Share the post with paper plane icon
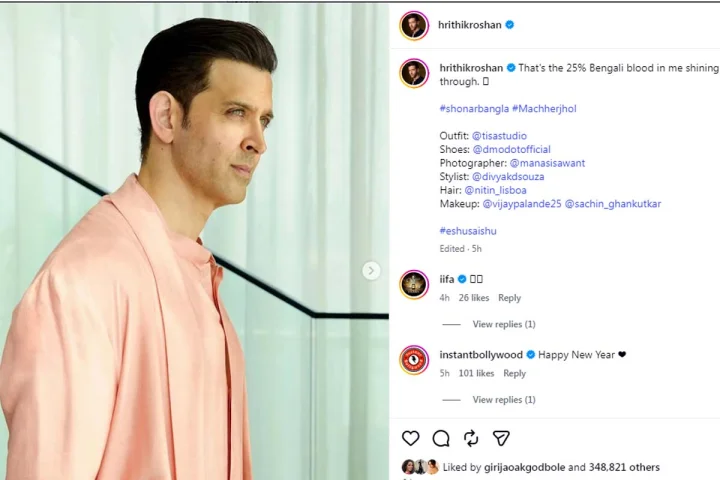 coord(501,438)
